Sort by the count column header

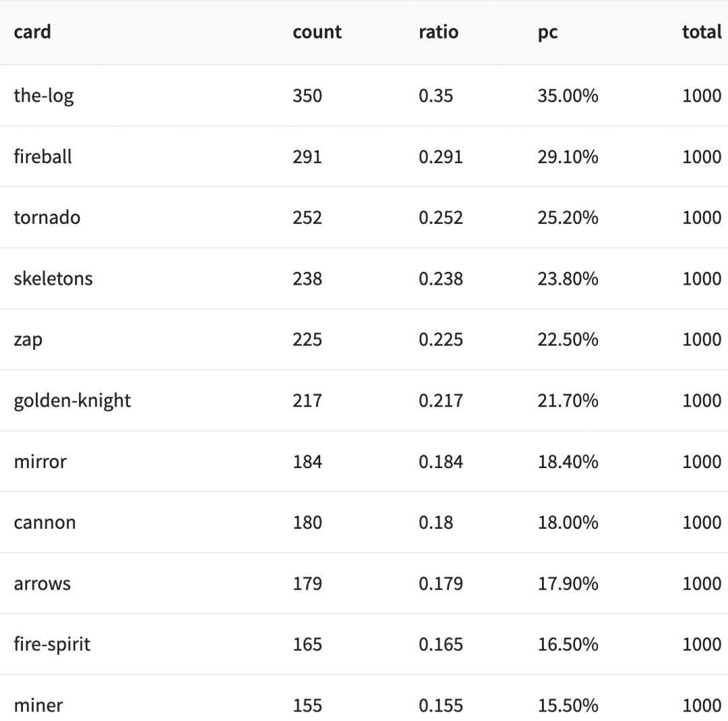[317, 32]
